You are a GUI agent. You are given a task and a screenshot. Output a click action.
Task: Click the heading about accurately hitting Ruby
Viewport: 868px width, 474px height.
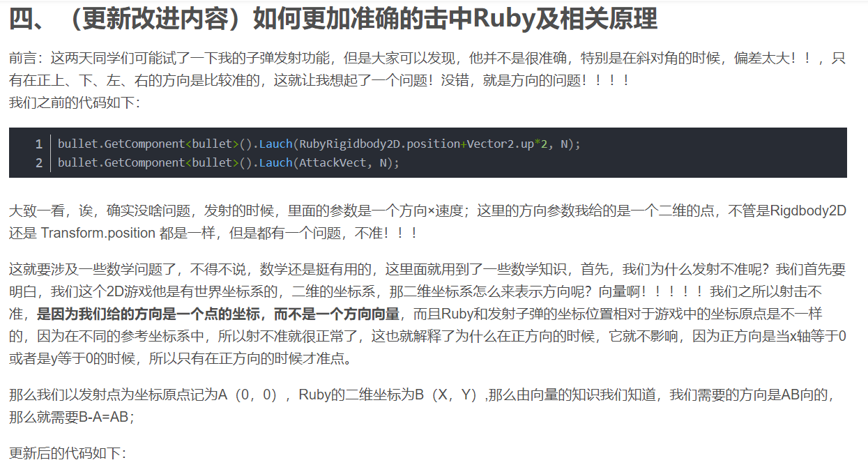(333, 20)
